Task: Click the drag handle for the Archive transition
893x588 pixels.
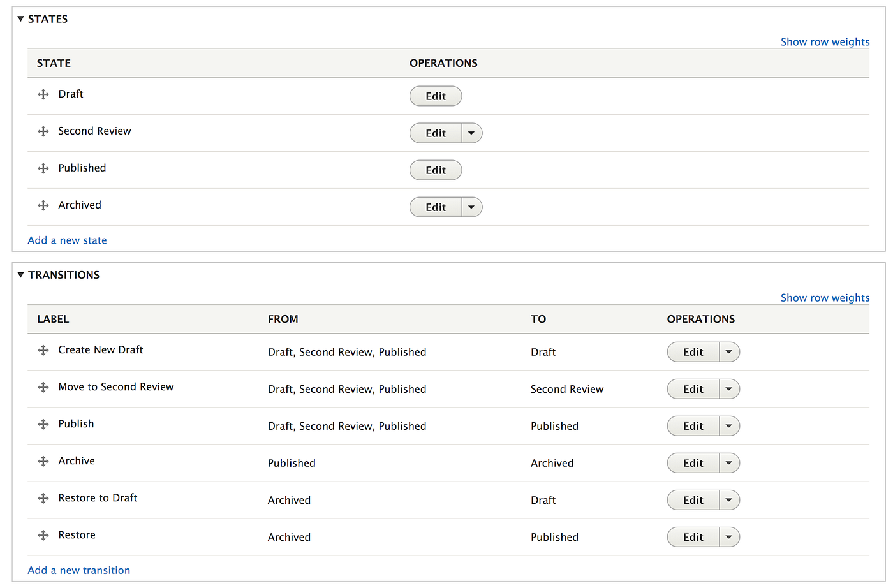Action: click(43, 461)
